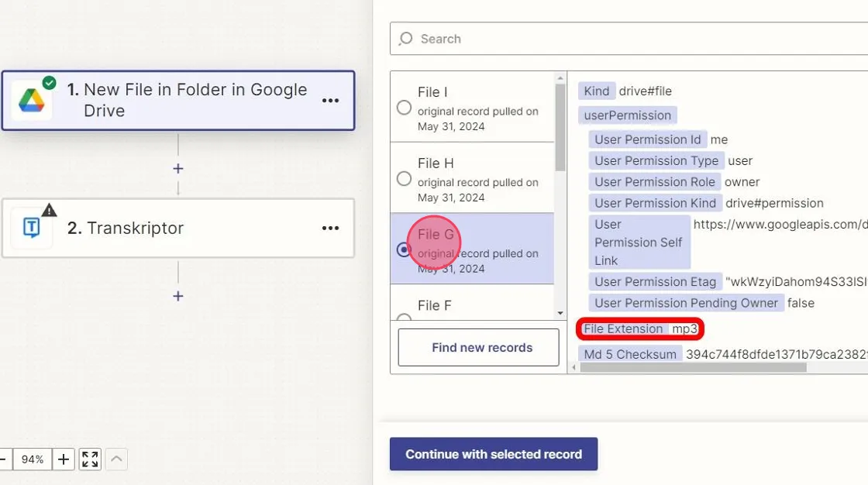Click the Find new records button
868x485 pixels.
click(477, 347)
